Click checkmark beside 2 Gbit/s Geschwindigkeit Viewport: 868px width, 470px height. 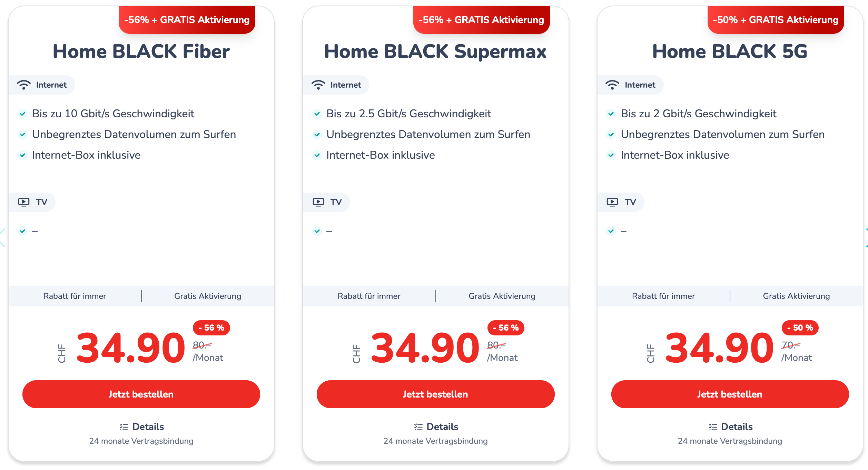[611, 114]
